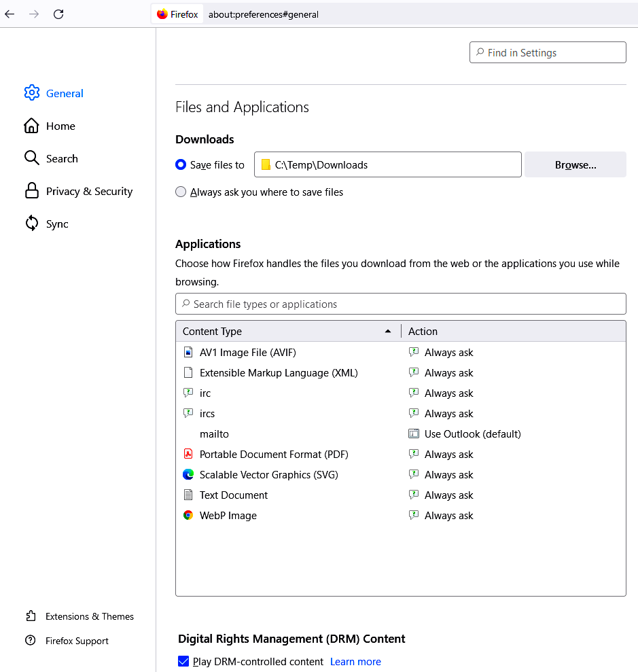Go back with the back arrow

[x=10, y=14]
